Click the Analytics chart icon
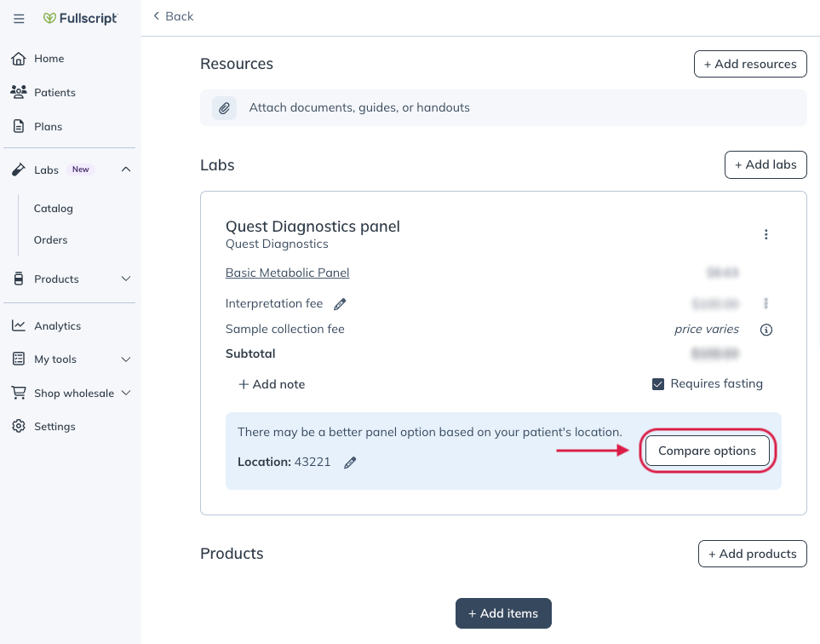Screen dimensions: 820x644 point(19,326)
